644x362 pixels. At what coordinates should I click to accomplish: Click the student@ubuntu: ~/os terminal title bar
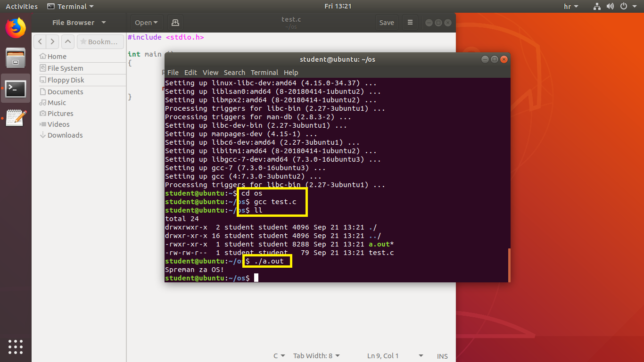338,59
